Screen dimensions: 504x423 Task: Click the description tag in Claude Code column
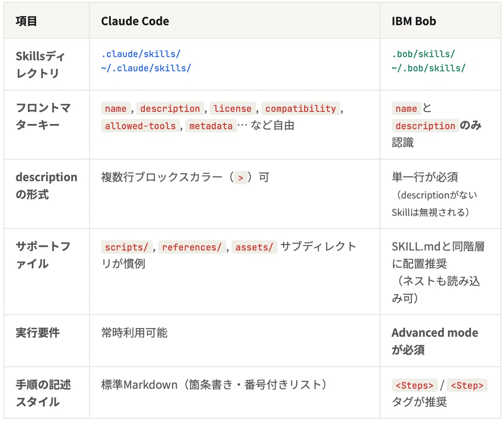coord(170,109)
